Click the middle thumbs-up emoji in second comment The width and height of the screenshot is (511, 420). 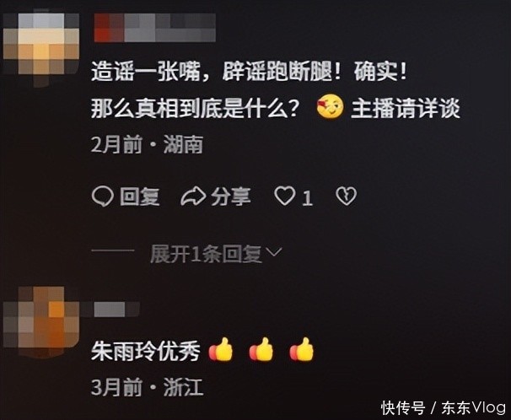(261, 350)
